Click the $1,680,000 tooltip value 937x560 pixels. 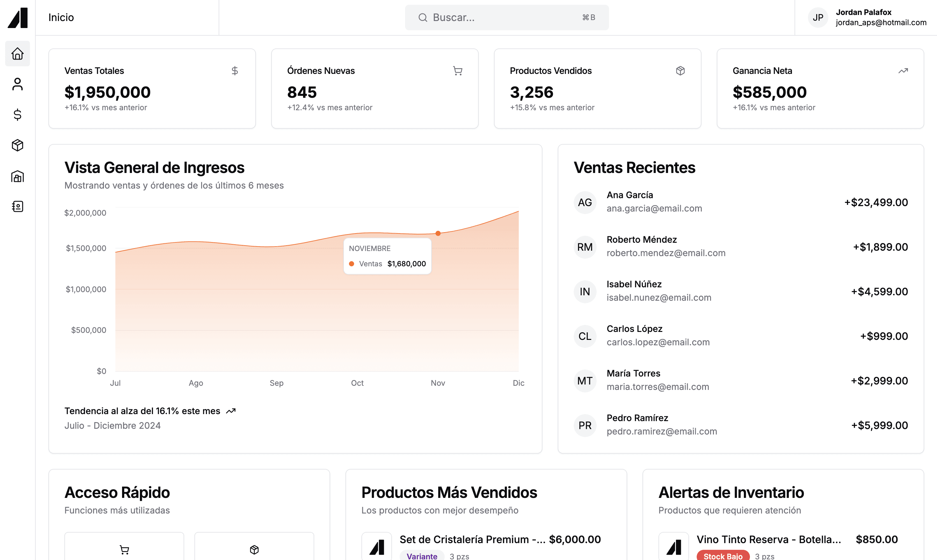(407, 264)
